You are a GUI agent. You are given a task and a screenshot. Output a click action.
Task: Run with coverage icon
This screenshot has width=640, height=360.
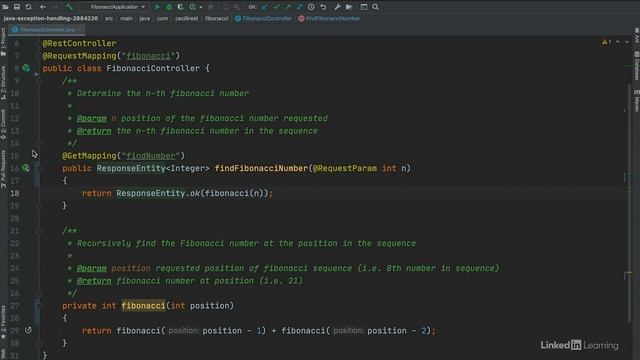[180, 7]
